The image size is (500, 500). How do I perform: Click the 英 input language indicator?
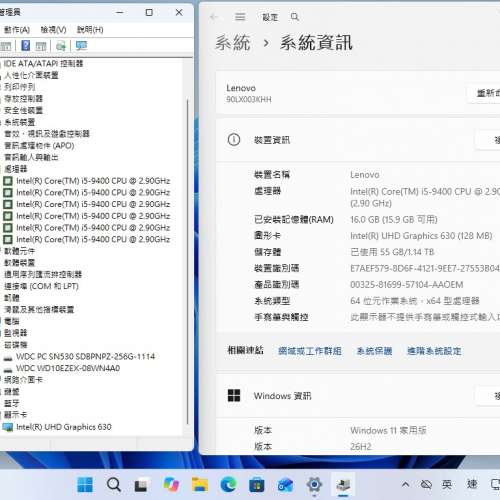tap(447, 484)
